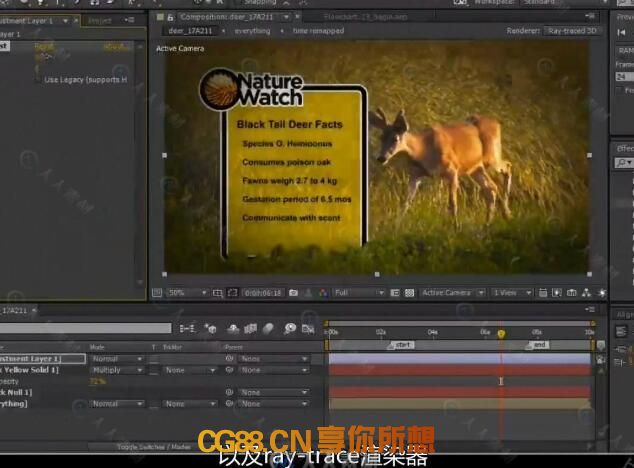Click the Ray-traced 3D renderer button
The height and width of the screenshot is (468, 634).
(572, 31)
